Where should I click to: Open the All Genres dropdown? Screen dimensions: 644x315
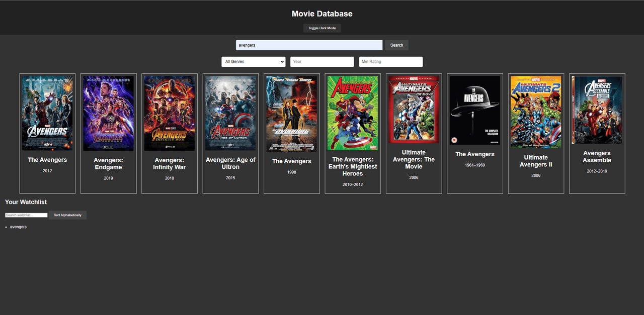click(x=254, y=62)
